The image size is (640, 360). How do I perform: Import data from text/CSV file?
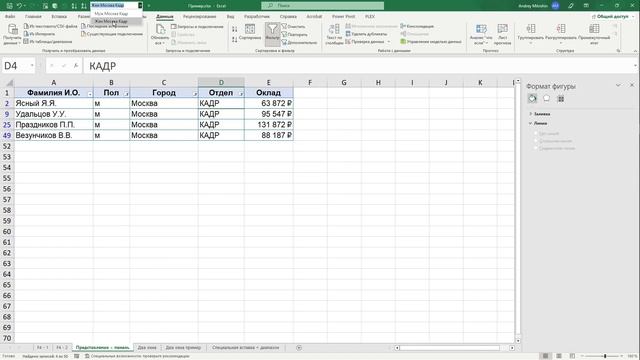(50, 26)
